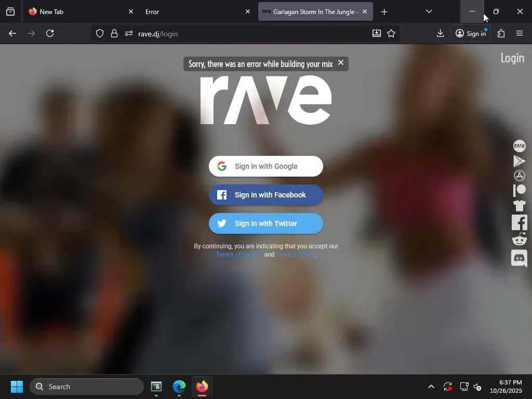
Task: Open the Google Play store icon
Action: click(x=519, y=161)
